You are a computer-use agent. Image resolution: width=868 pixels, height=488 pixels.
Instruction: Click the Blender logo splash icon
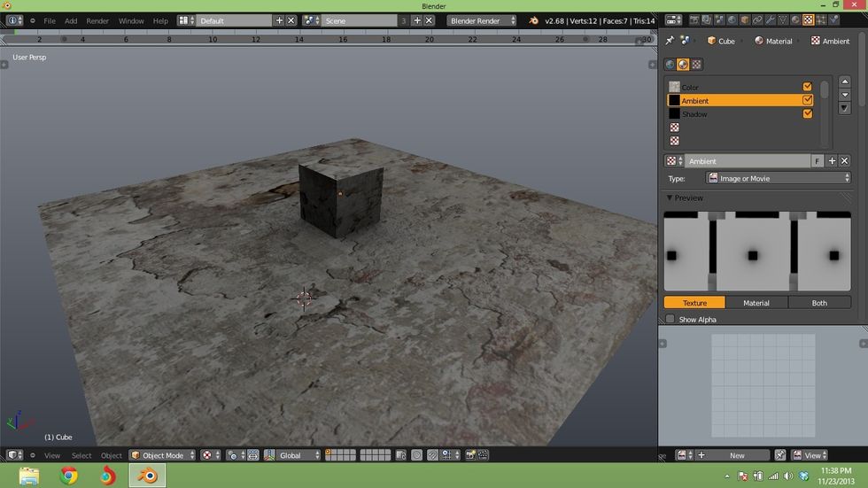[x=533, y=20]
